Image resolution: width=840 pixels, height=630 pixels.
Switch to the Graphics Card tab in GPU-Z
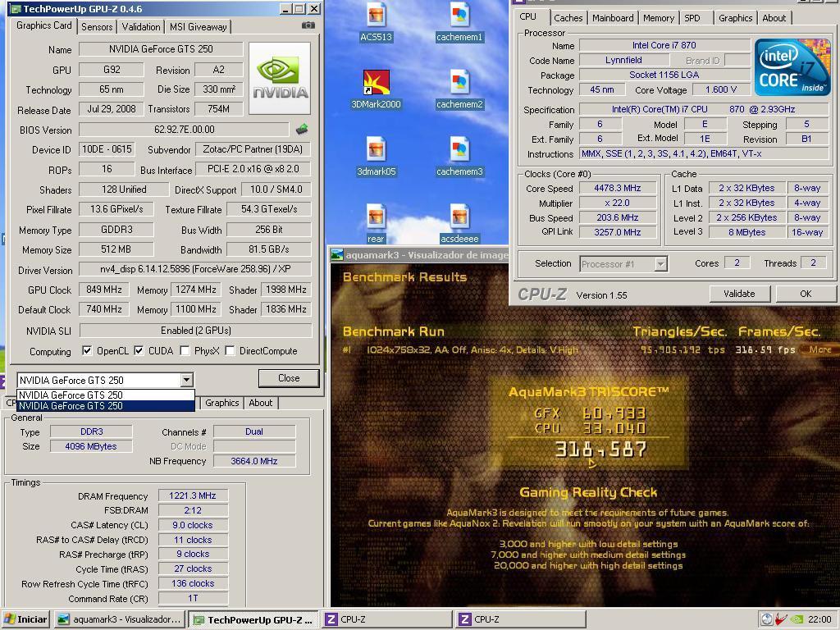click(44, 25)
